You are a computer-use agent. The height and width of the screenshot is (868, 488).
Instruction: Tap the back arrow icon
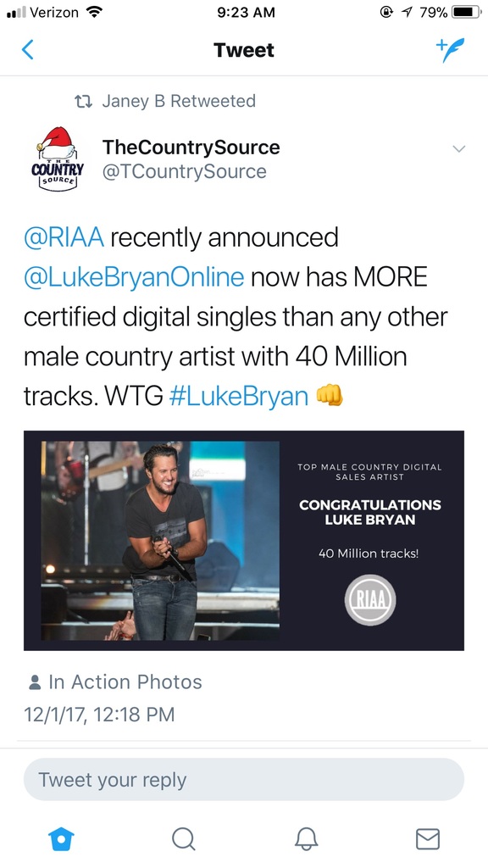(x=28, y=50)
